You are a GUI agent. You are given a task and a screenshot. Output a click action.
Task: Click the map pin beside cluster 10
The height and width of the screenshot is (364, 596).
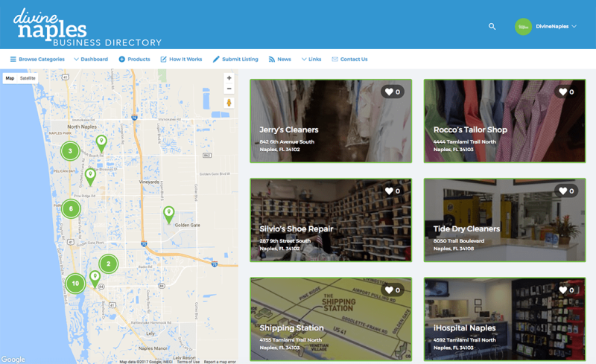click(x=95, y=279)
